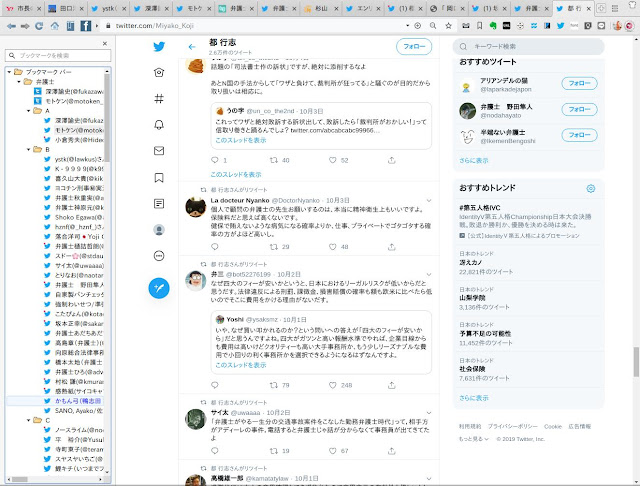
Task: Switch to the 田口 browser tab
Action: (65, 8)
